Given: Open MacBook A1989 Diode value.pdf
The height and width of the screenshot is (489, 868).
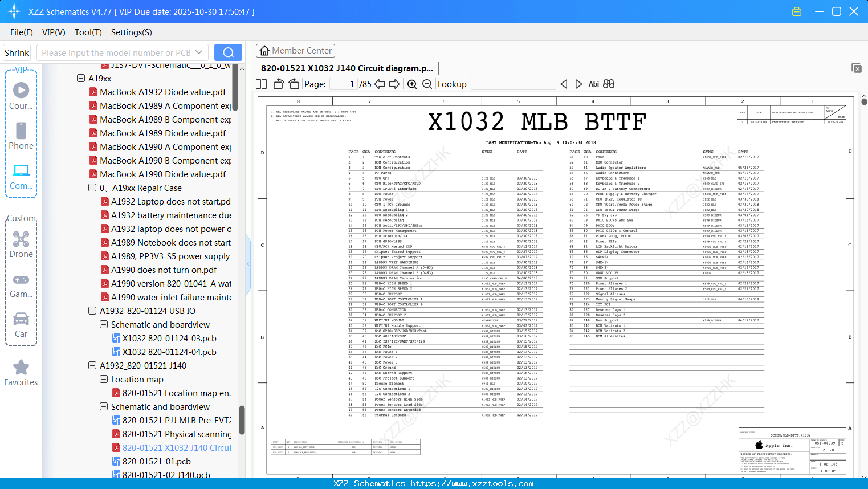Looking at the screenshot, I should (157, 133).
